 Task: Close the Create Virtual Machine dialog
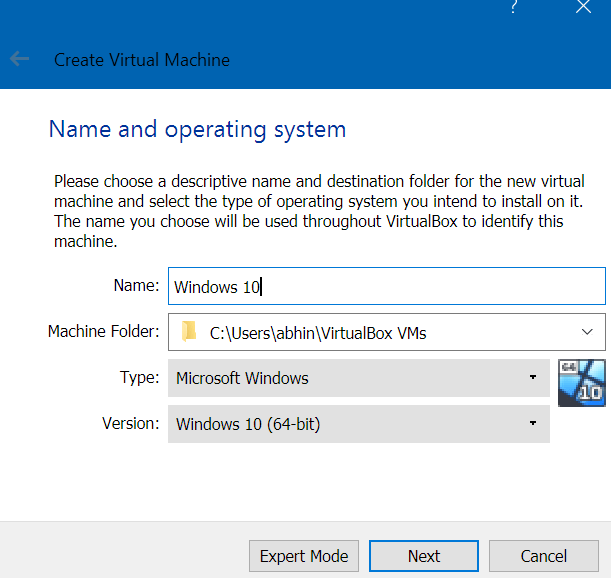pos(583,7)
